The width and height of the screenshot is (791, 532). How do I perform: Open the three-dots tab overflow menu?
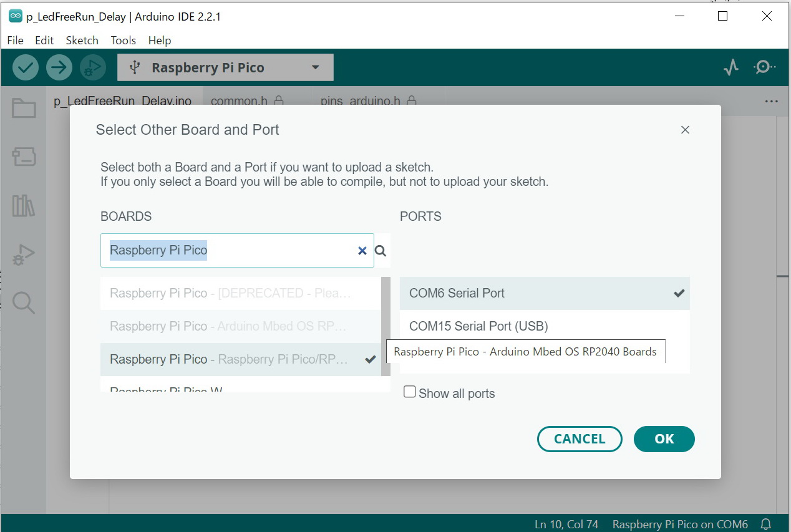pyautogui.click(x=771, y=101)
